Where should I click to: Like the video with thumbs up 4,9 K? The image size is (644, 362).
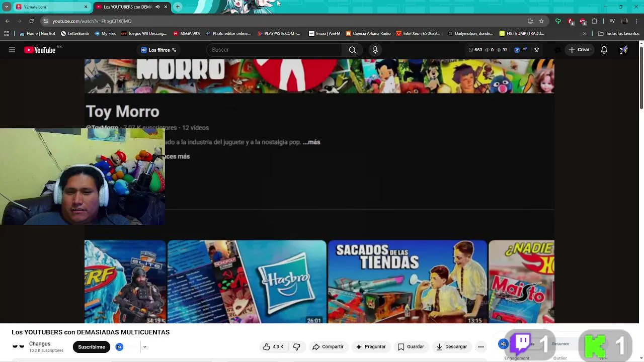(x=273, y=347)
